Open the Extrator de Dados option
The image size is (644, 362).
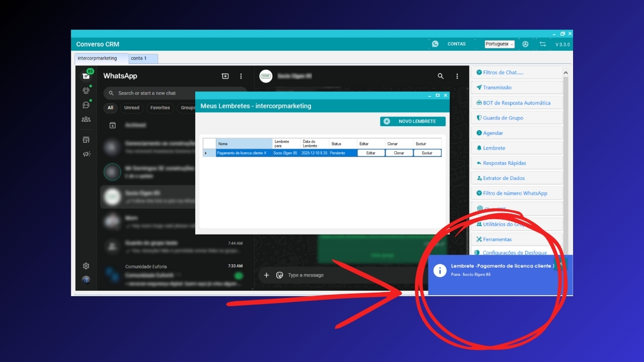517,178
